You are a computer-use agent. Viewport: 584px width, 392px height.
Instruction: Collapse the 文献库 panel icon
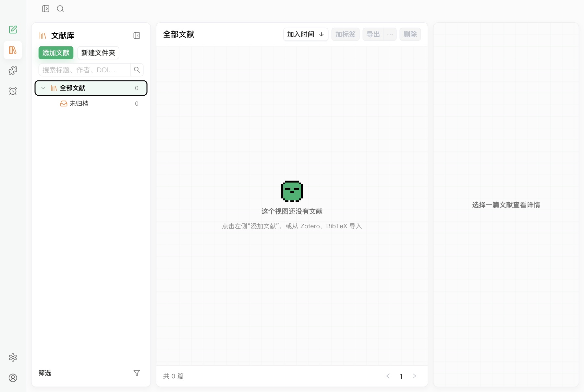[x=137, y=35]
